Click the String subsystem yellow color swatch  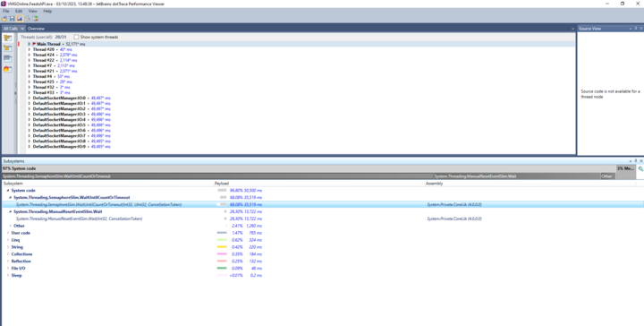click(x=222, y=247)
